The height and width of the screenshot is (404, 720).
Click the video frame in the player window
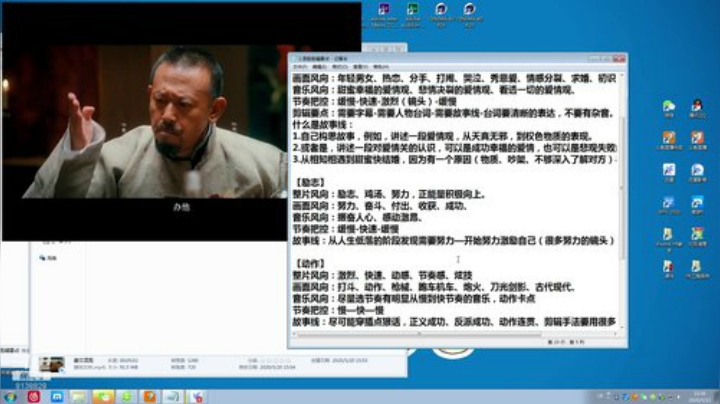[x=154, y=122]
